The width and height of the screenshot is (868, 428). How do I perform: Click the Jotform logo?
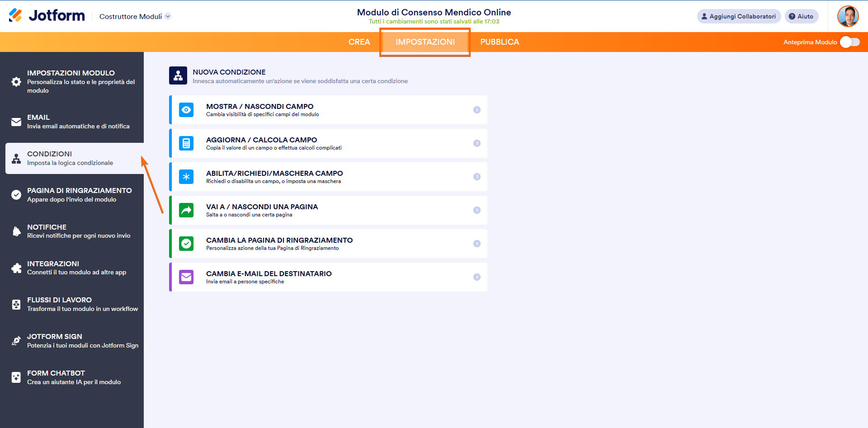(47, 16)
